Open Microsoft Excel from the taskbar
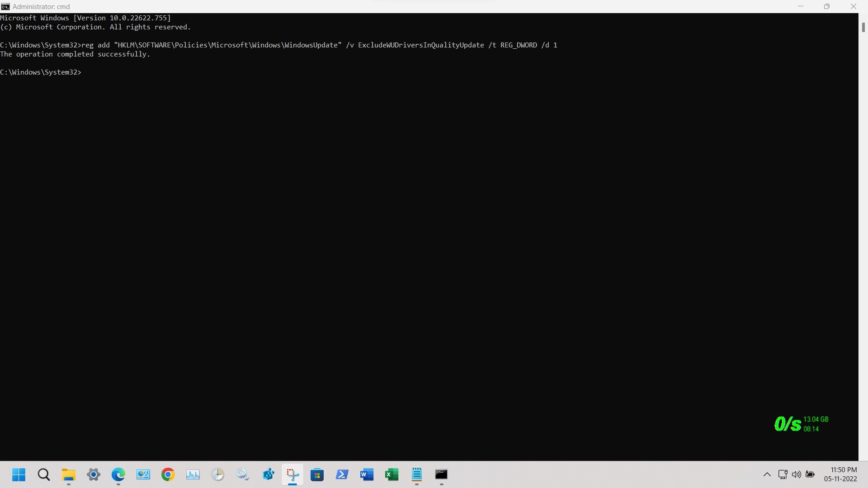 coord(392,474)
